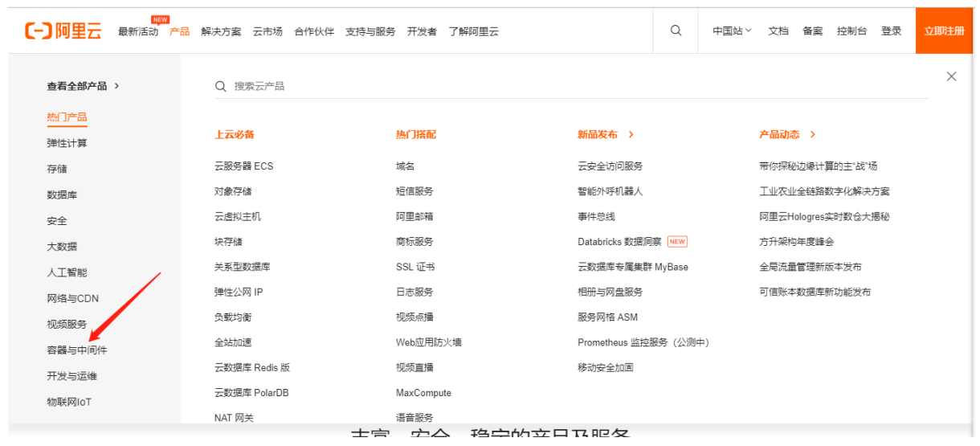Open 云数据库 PolarDB link

tap(251, 393)
